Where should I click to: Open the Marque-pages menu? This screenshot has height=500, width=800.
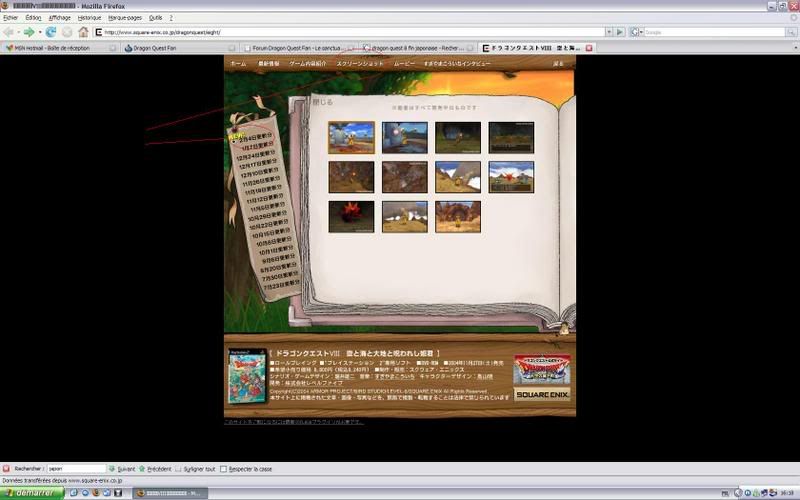pyautogui.click(x=125, y=17)
